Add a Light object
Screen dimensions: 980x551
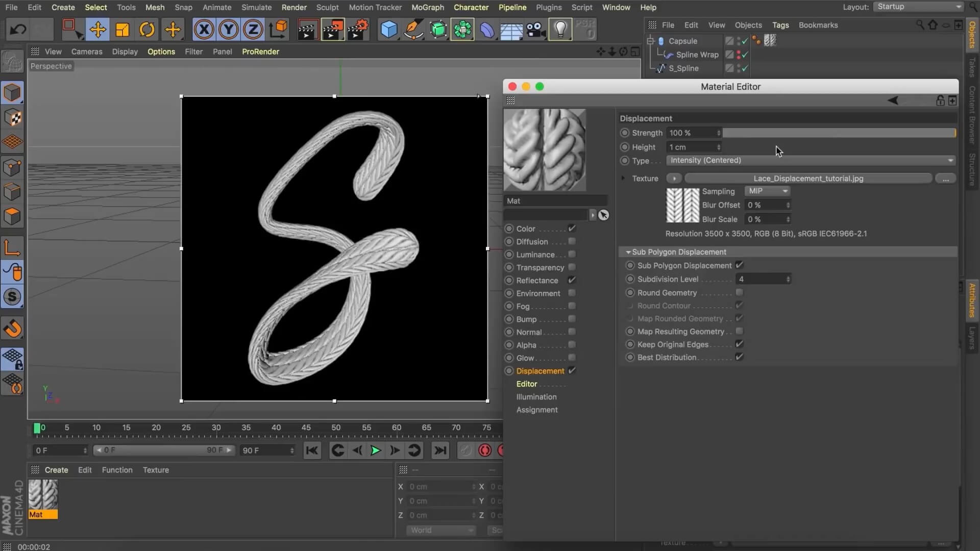pos(560,30)
